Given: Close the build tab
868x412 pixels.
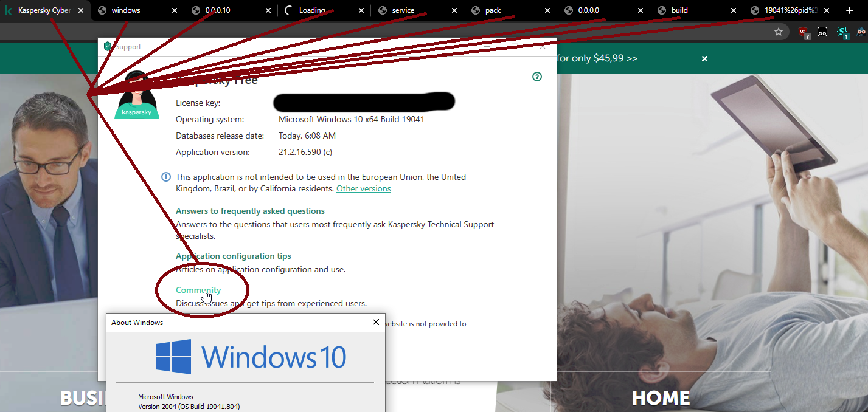Looking at the screenshot, I should coord(734,10).
